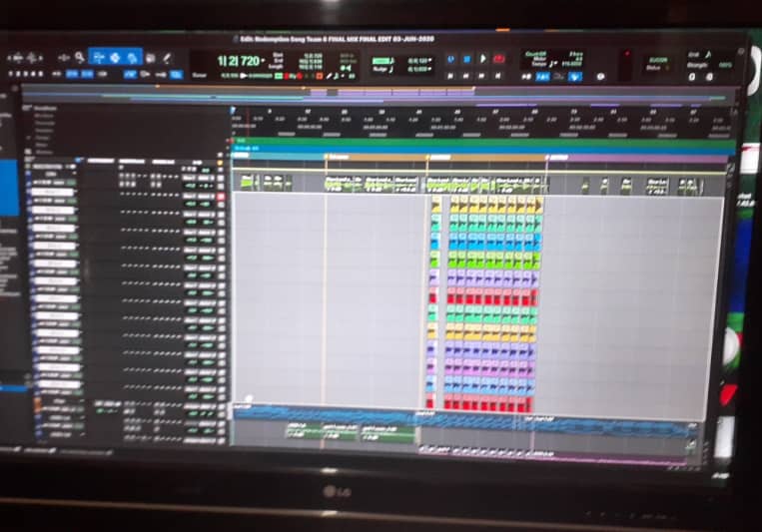Click the main counter 1|2|720 display
Screen dimensions: 762x532
tap(238, 61)
